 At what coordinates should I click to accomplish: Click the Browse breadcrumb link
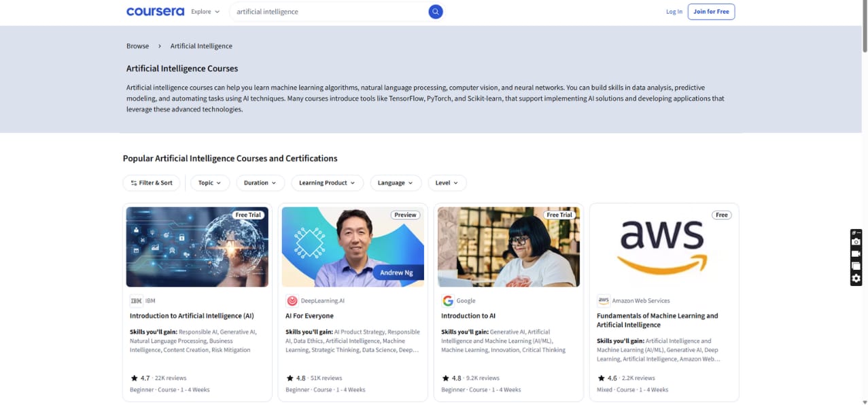pyautogui.click(x=137, y=46)
